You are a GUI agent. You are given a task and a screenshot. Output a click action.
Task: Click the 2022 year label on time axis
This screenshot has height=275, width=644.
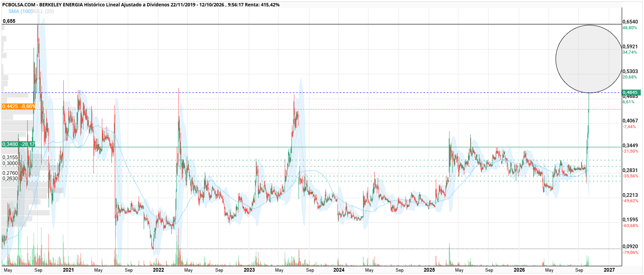coord(158,270)
